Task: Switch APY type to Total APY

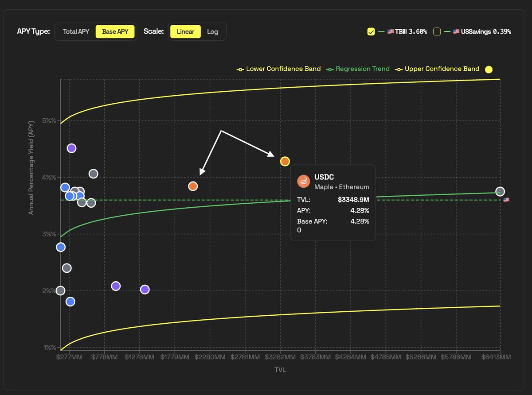Action: tap(76, 31)
